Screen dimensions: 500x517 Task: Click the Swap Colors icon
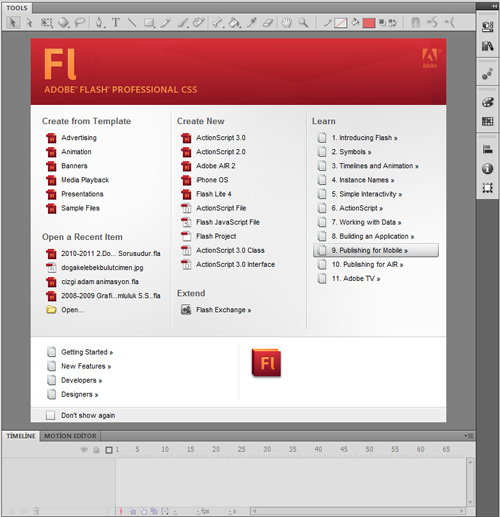[393, 23]
